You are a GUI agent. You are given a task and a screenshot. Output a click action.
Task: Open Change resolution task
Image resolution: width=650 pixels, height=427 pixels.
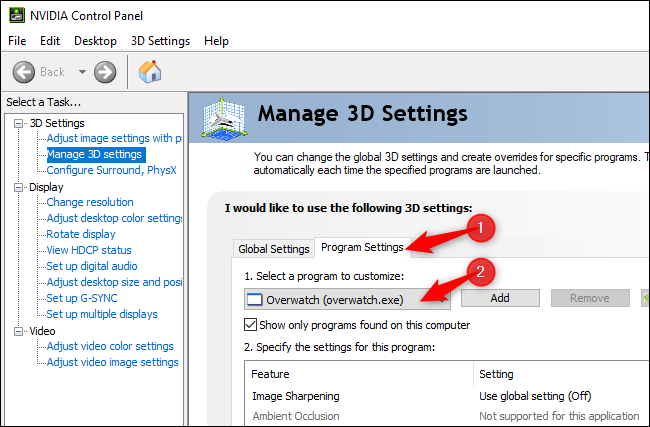[x=89, y=202]
